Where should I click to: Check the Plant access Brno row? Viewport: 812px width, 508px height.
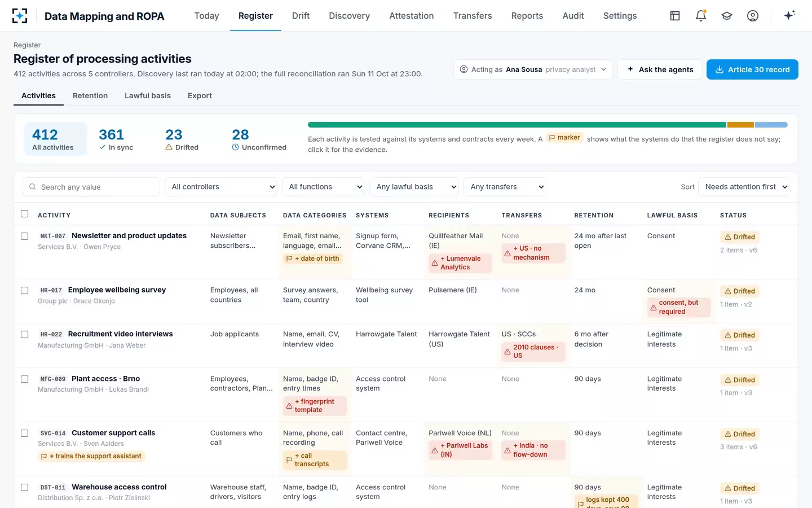[x=24, y=379]
